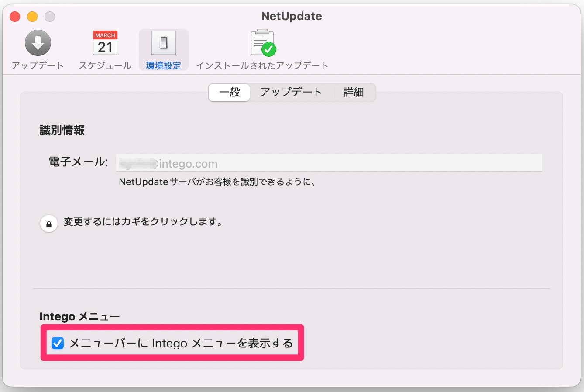
Task: Click the スケジュール toolbar label
Action: tap(105, 65)
